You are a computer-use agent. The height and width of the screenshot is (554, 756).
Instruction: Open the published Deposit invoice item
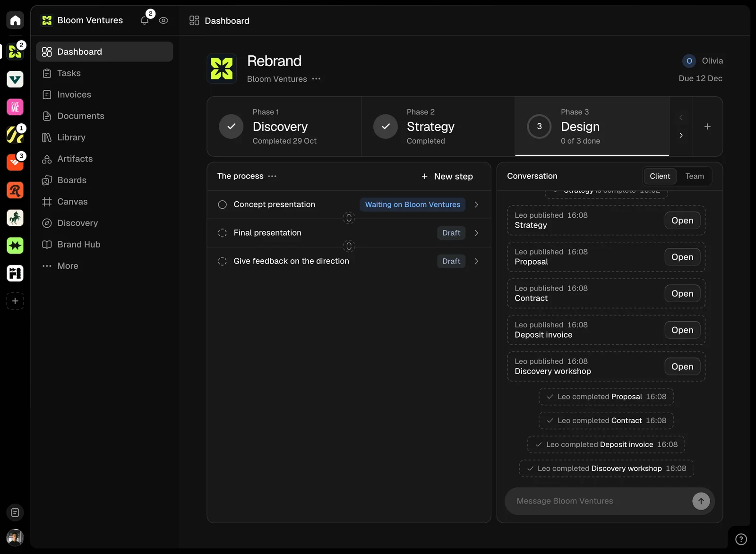[x=682, y=330]
